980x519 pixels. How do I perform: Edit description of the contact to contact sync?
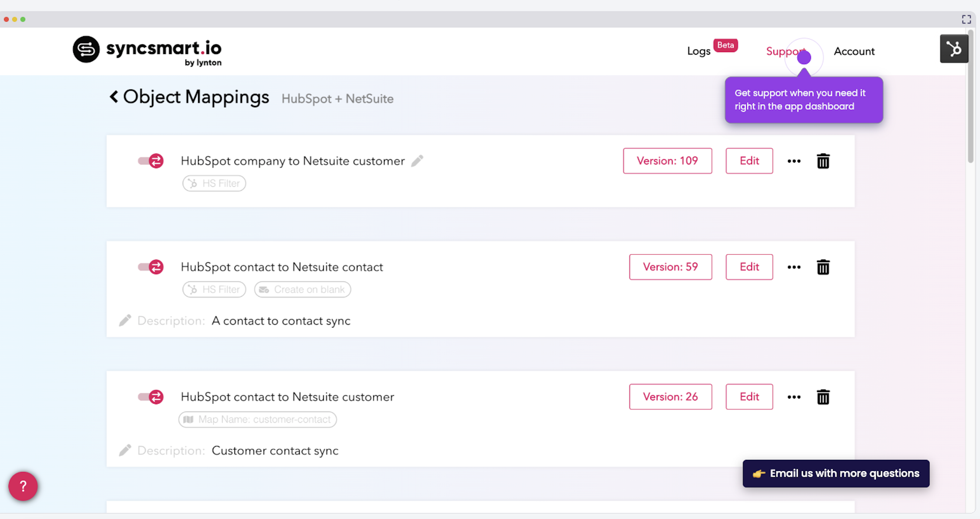coord(125,320)
